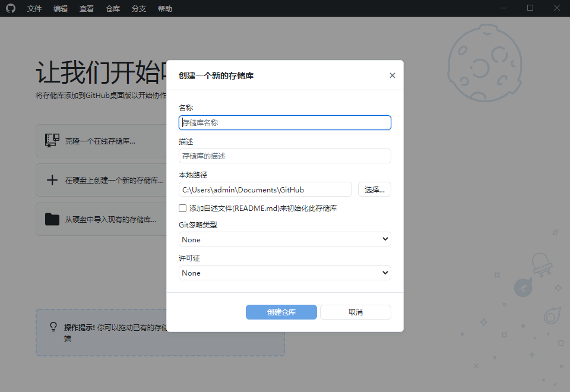Open the 帮助 menu
Viewport: 570px width, 392px height.
click(164, 8)
